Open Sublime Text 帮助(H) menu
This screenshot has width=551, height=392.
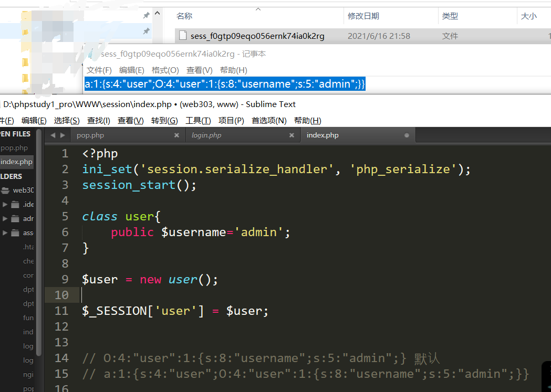(x=307, y=121)
